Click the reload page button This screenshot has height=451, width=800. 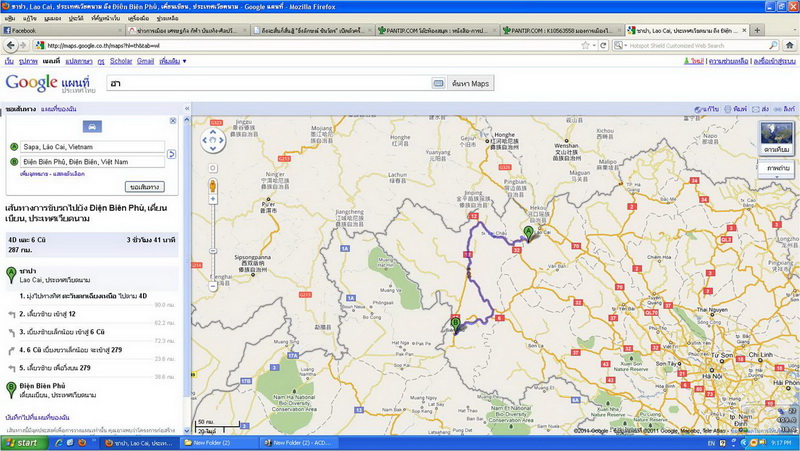click(603, 45)
